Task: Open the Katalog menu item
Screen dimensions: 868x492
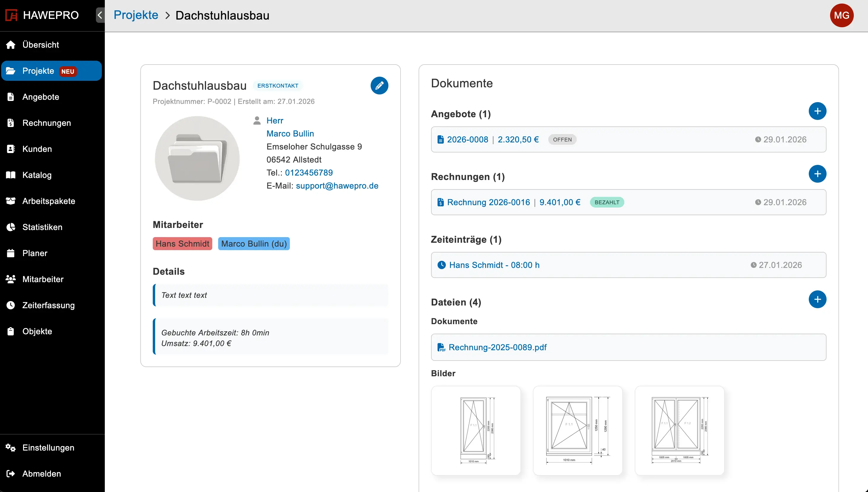Action: point(37,175)
